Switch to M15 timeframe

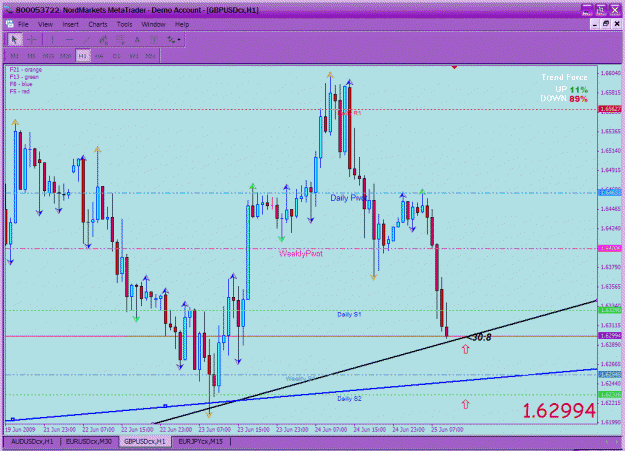[x=48, y=56]
